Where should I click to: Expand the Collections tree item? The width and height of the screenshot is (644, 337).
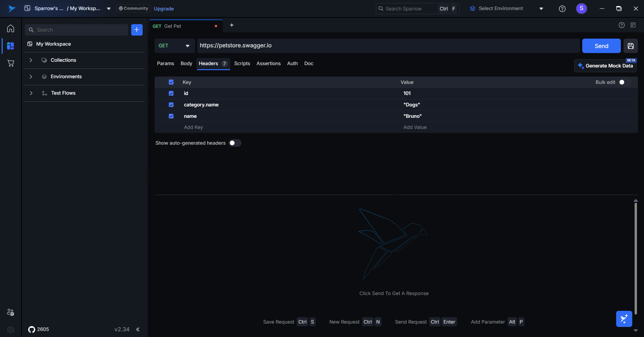point(31,60)
